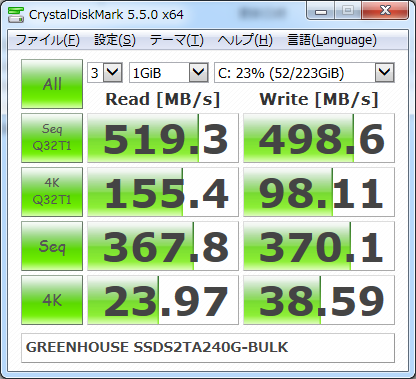Click Seq write value 370.1

point(319,246)
